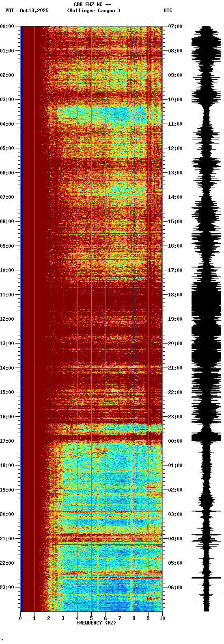Click the PDT time label "09:00"
The height and width of the screenshot is (644, 224).
[7, 246]
